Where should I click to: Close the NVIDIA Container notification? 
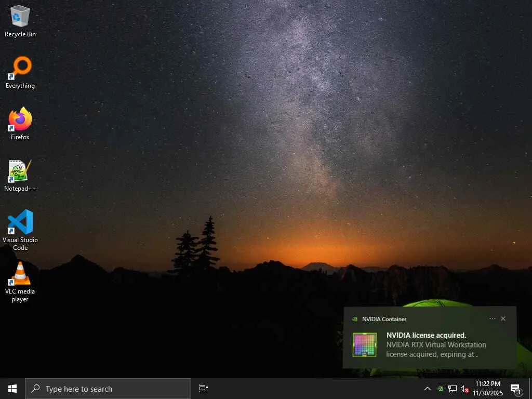pos(503,318)
